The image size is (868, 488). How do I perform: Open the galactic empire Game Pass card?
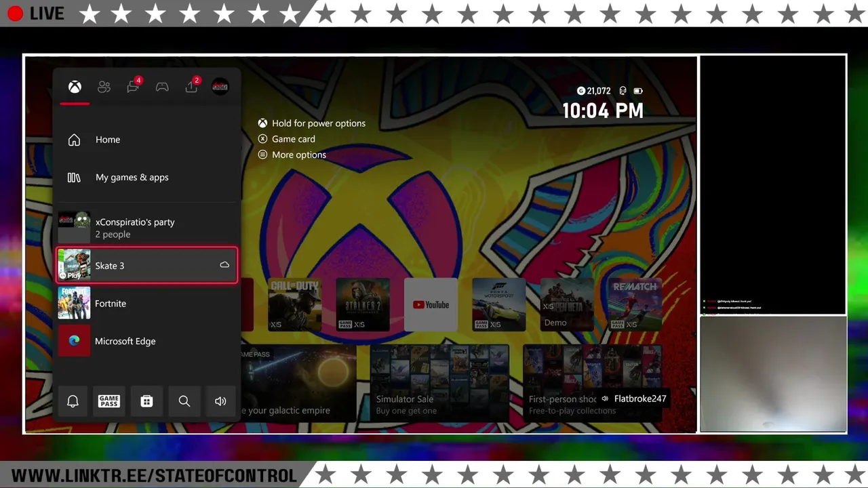(x=298, y=382)
